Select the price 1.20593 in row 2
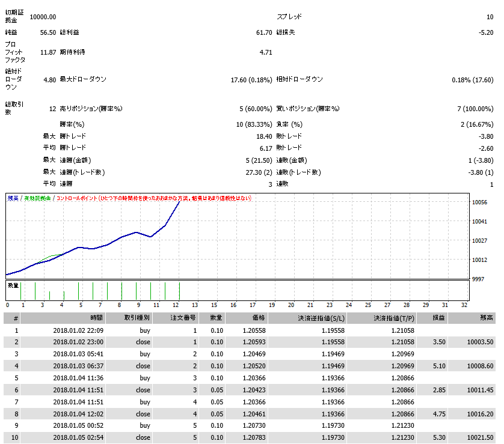The width and height of the screenshot is (504, 444). (254, 342)
